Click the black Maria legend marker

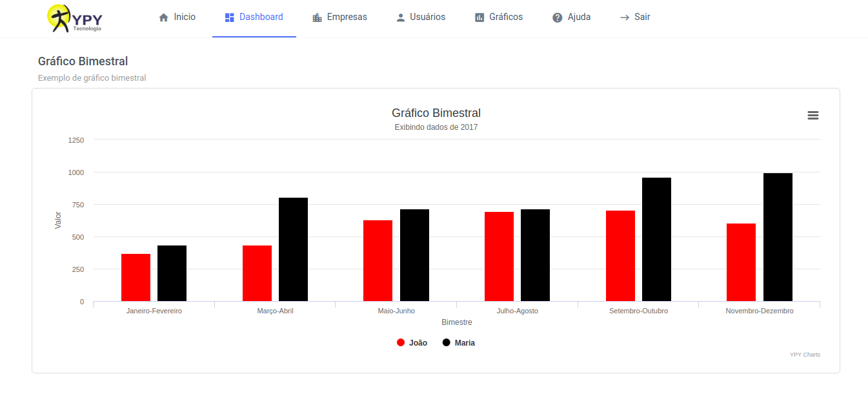pyautogui.click(x=446, y=343)
